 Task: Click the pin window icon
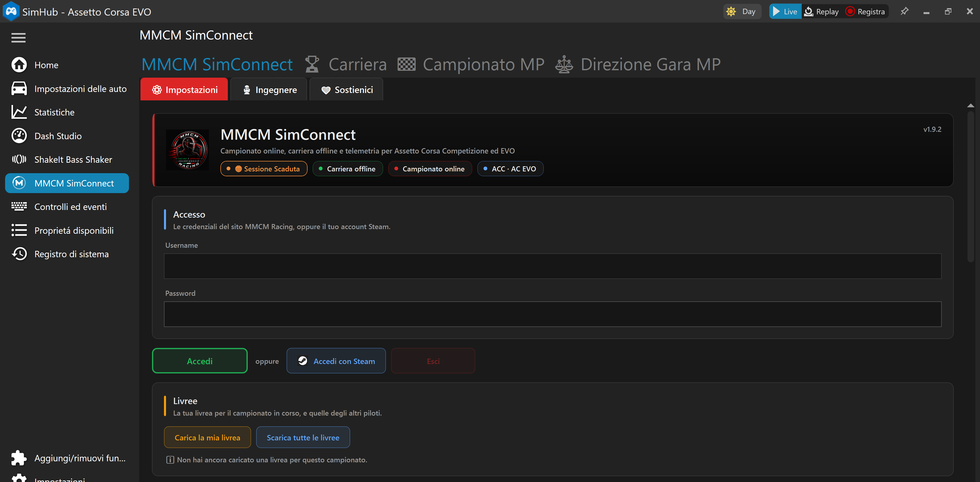pyautogui.click(x=905, y=11)
